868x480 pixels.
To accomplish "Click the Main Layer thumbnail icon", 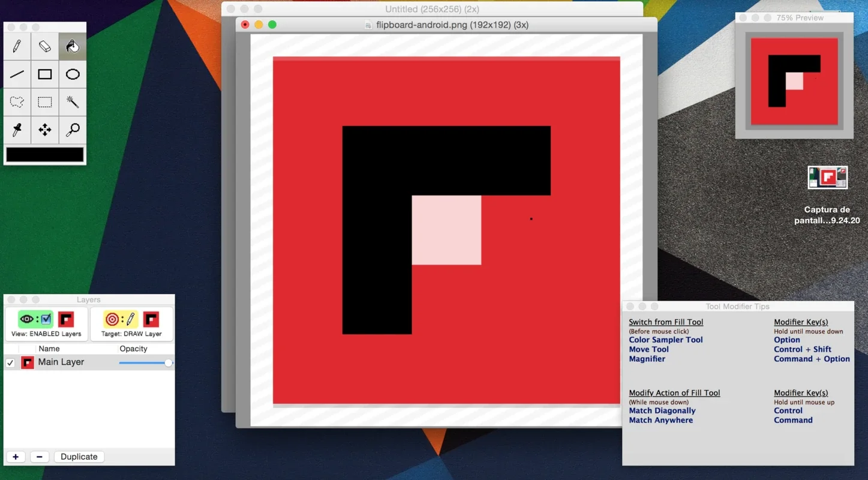I will 28,362.
